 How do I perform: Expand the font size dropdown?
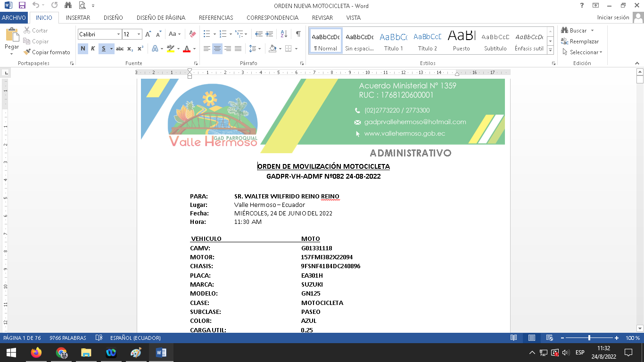click(139, 34)
